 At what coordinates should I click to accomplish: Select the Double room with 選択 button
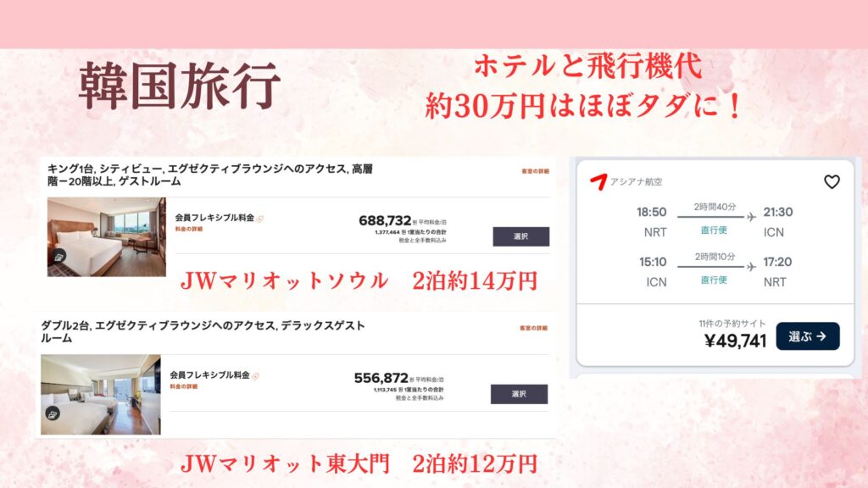(x=519, y=394)
